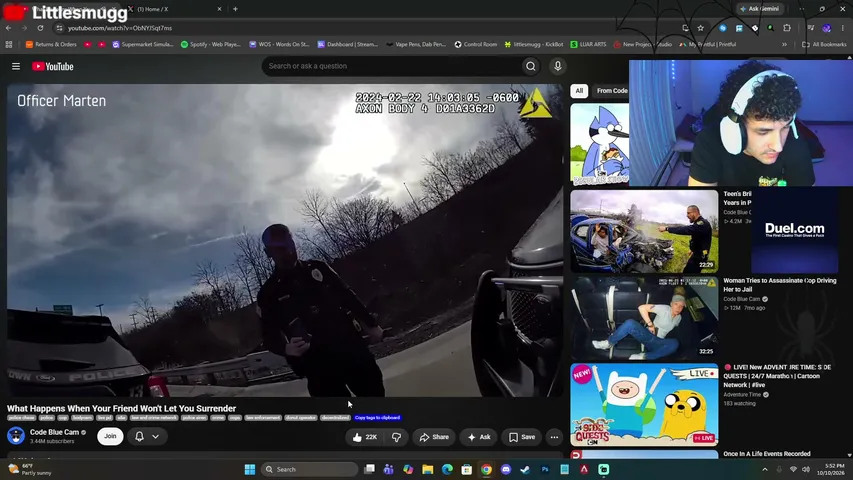
Task: Open Adventure Time live stream thumbnail
Action: [x=644, y=405]
